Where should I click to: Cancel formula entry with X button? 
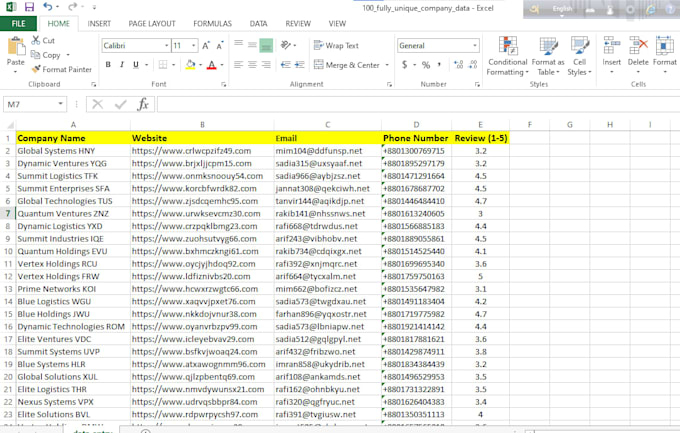click(98, 104)
